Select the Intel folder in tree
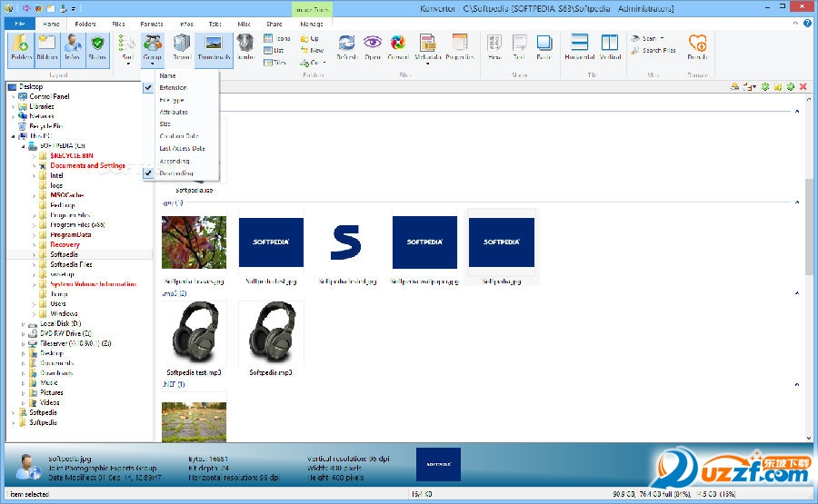The image size is (818, 504). click(x=56, y=175)
